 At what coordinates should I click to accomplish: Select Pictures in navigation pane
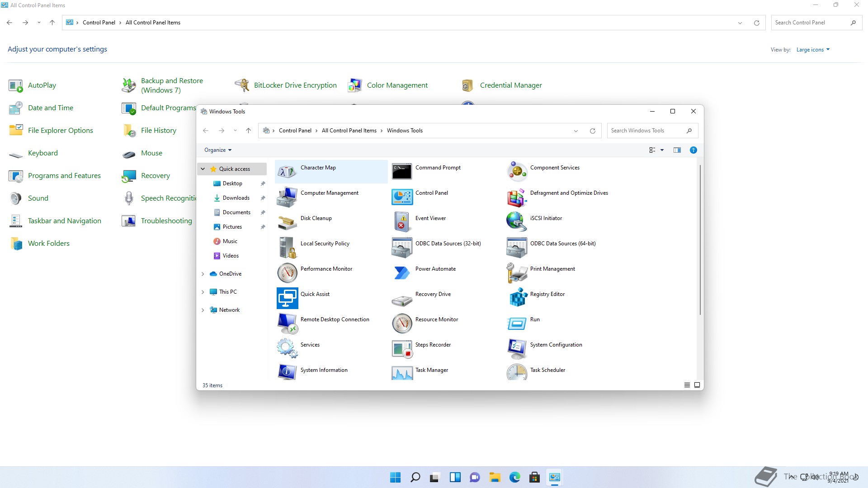232,227
